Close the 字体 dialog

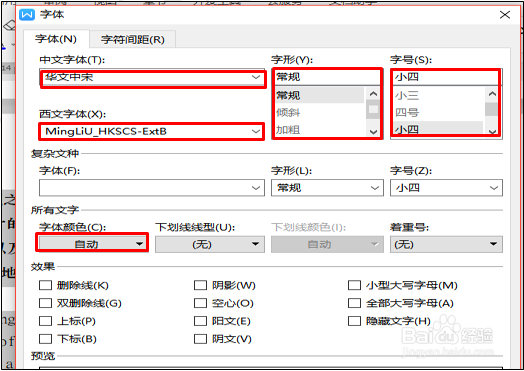[505, 14]
